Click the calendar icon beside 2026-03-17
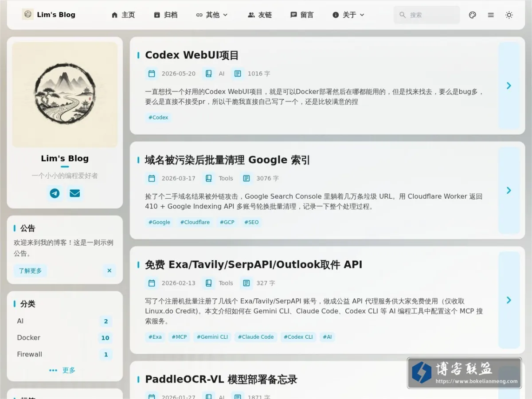Screen dimensions: 532x399 pyautogui.click(x=152, y=178)
